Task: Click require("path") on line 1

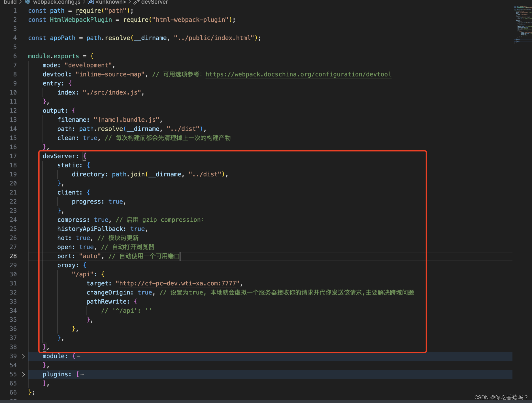Action: coord(103,11)
